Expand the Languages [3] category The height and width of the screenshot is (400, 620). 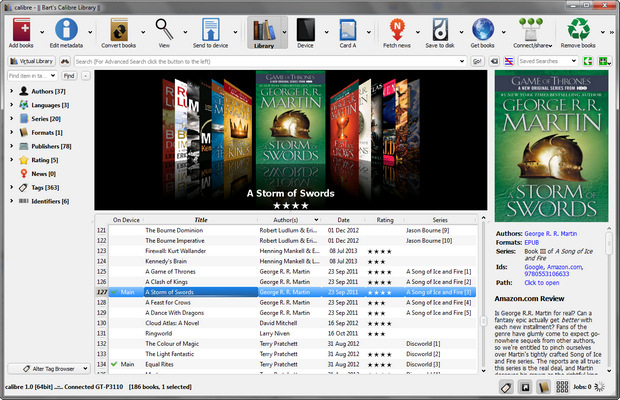pyautogui.click(x=11, y=105)
